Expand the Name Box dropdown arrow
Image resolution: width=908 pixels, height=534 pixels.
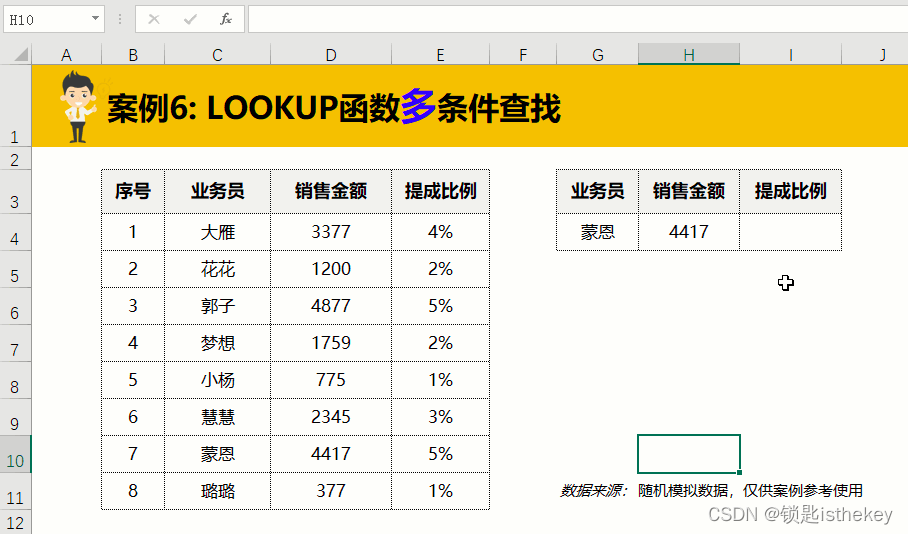tap(95, 19)
